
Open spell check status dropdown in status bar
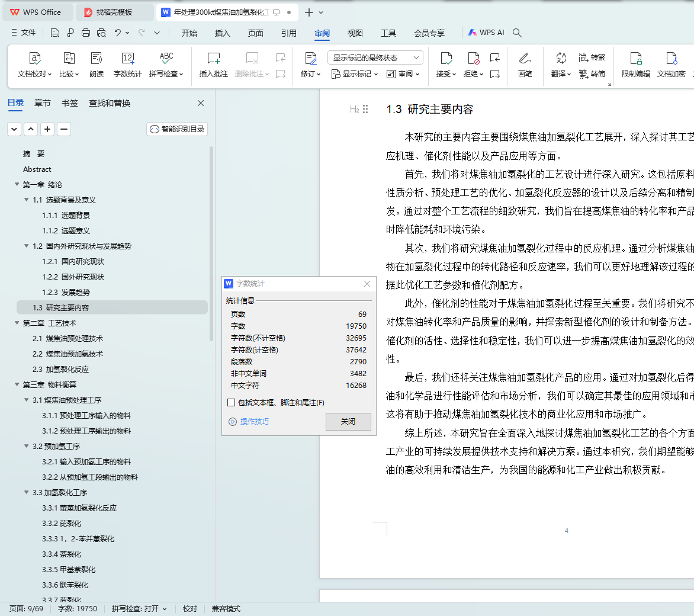(139, 609)
